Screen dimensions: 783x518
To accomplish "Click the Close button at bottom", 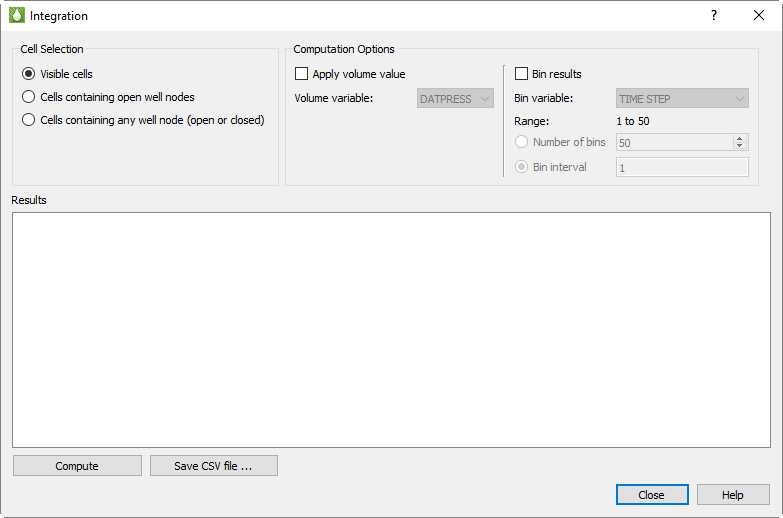I will pos(651,495).
